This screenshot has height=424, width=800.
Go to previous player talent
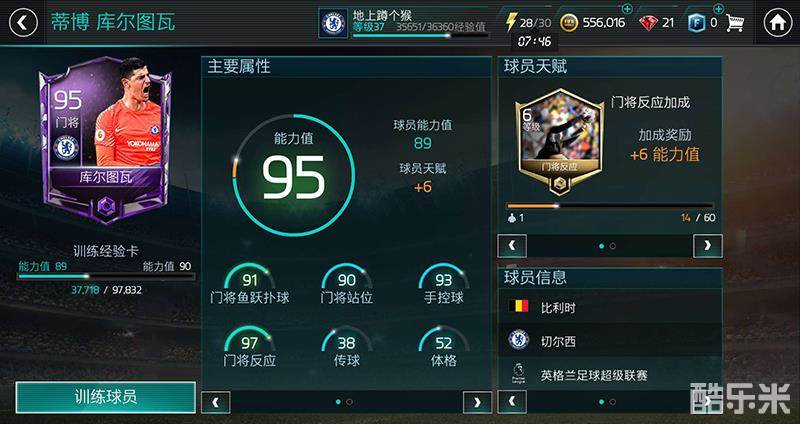coord(512,246)
